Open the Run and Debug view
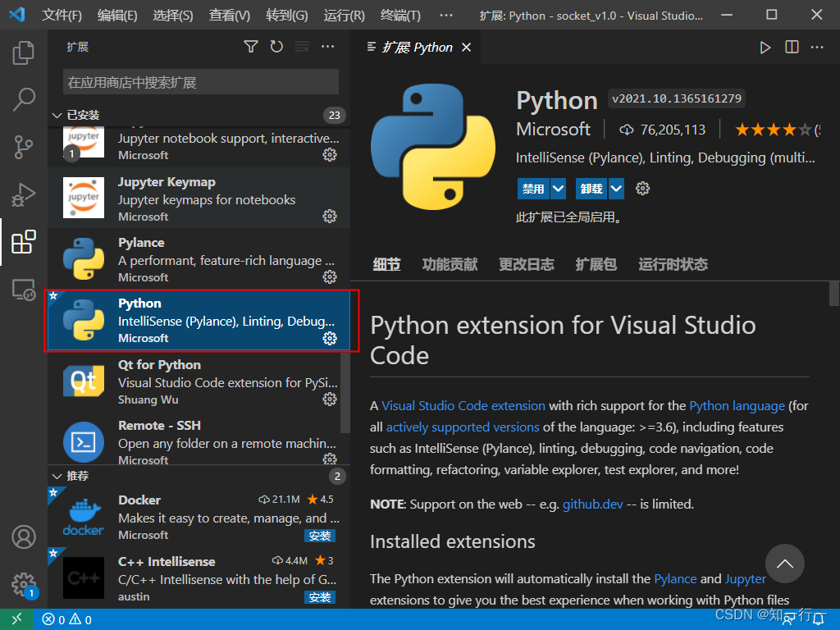 point(24,195)
